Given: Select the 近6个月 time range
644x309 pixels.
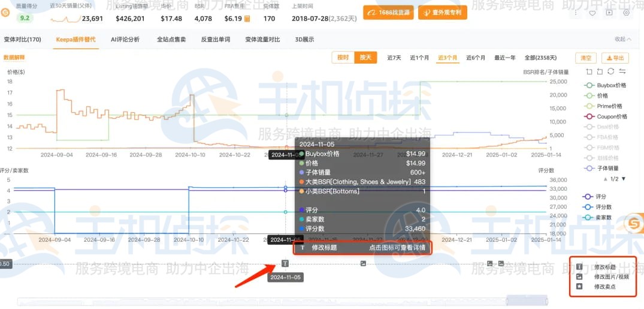Looking at the screenshot, I should pyautogui.click(x=476, y=58).
